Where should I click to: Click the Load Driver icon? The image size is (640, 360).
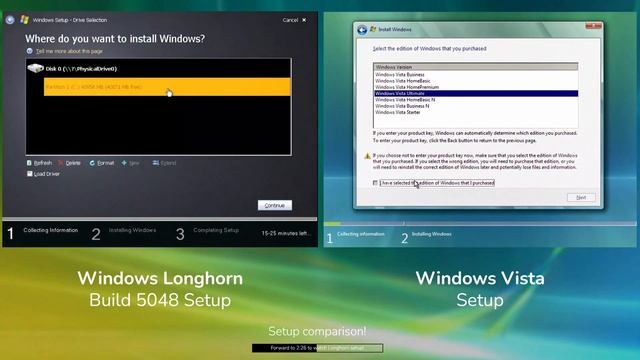pos(29,174)
